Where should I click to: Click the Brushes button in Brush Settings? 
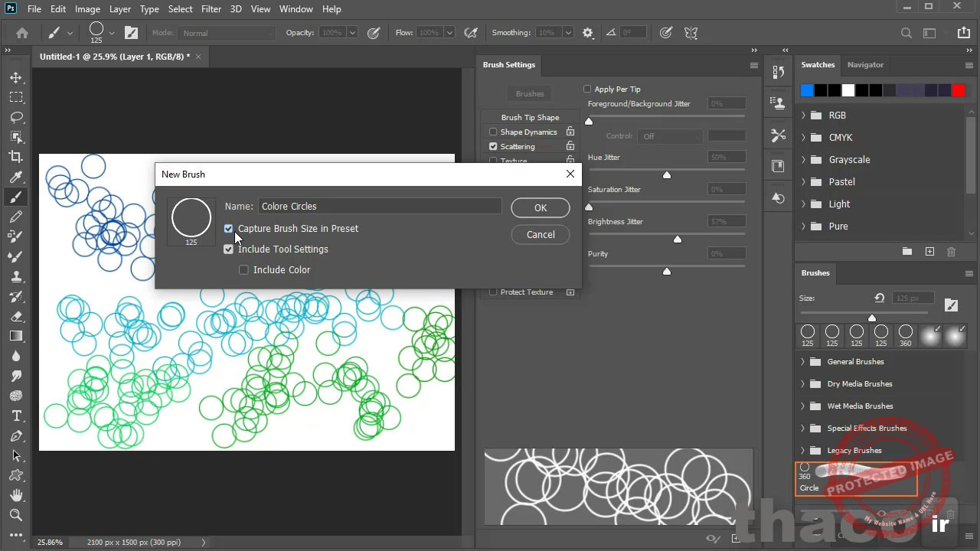(530, 94)
